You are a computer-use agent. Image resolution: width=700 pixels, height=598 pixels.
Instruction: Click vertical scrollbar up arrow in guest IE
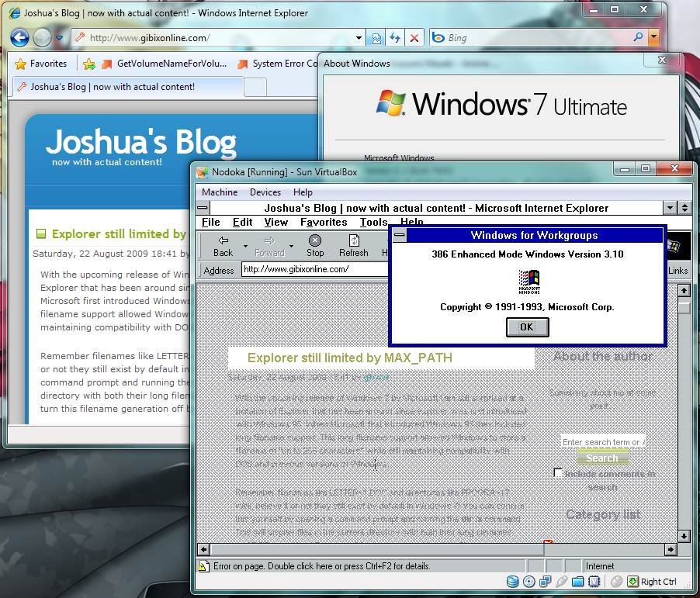pyautogui.click(x=684, y=291)
